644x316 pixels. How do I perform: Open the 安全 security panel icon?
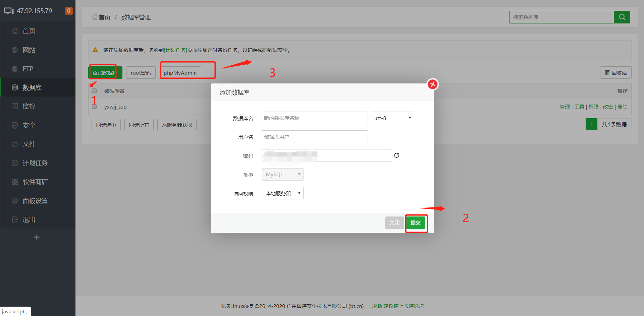15,125
